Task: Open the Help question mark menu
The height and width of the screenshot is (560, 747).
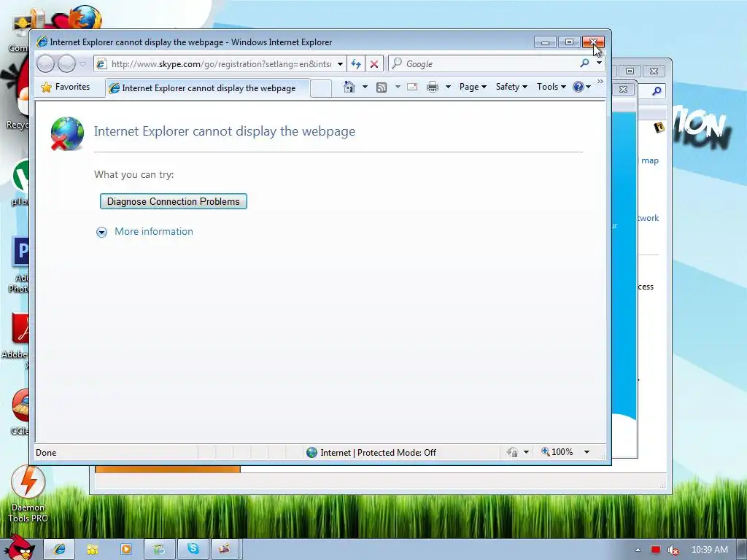Action: tap(581, 87)
